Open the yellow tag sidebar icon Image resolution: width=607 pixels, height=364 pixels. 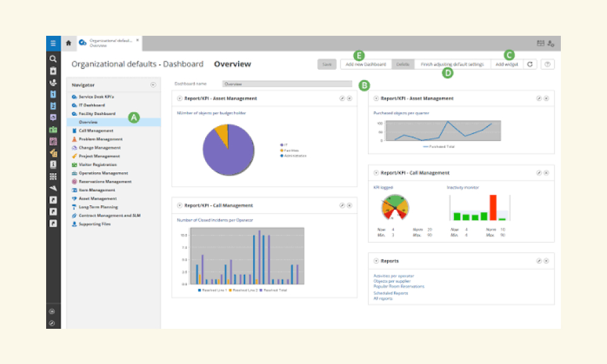(x=53, y=153)
